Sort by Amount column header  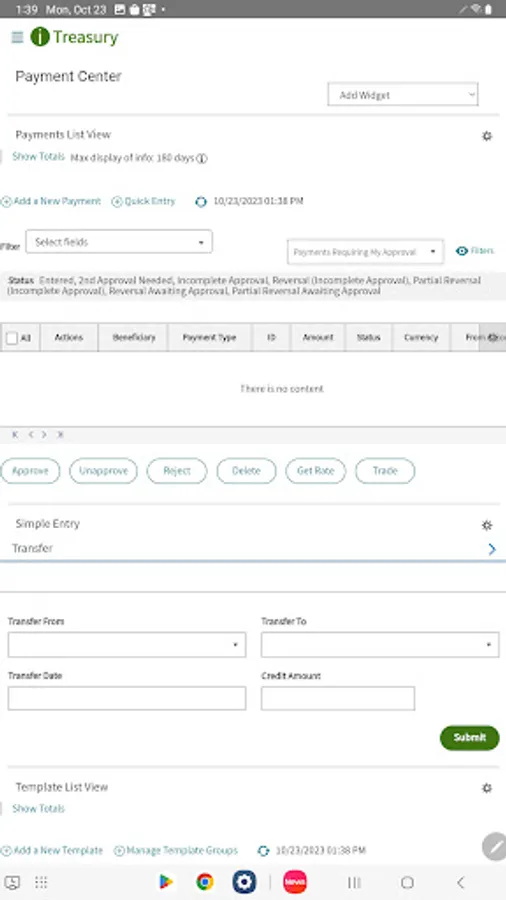click(x=318, y=338)
